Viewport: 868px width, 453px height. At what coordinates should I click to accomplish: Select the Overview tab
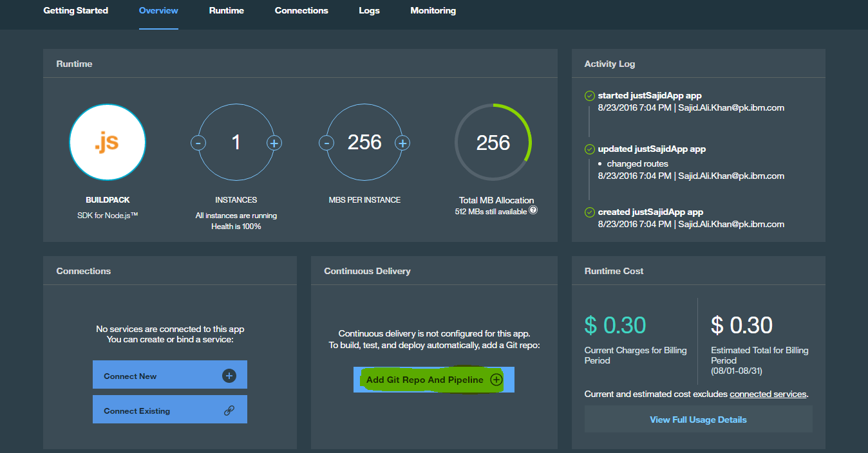(x=158, y=10)
